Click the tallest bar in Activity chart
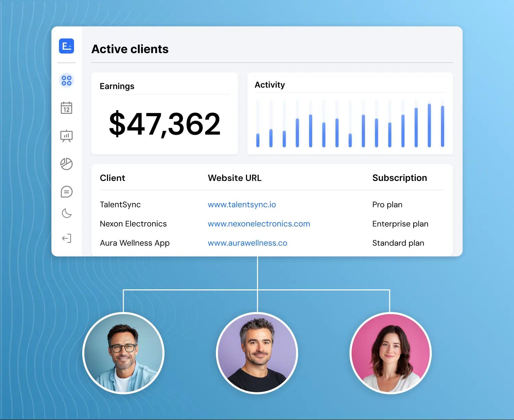Image resolution: width=514 pixels, height=420 pixels. (429, 125)
